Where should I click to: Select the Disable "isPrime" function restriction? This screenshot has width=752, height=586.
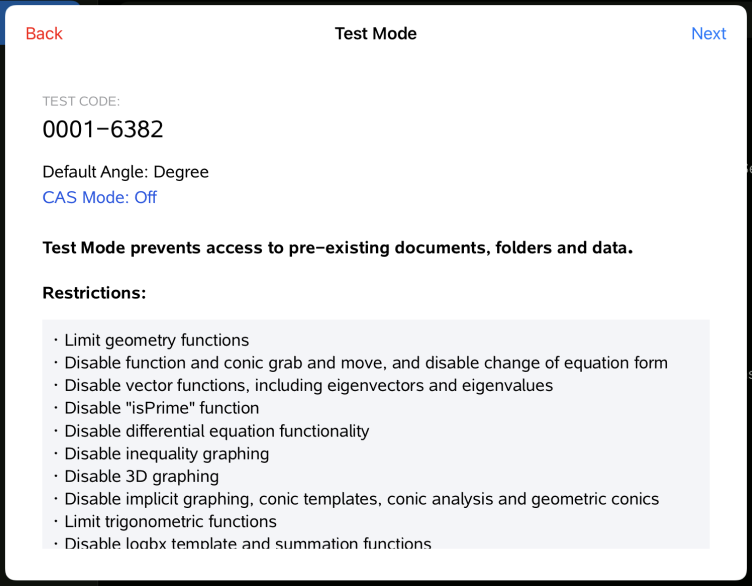coord(162,408)
